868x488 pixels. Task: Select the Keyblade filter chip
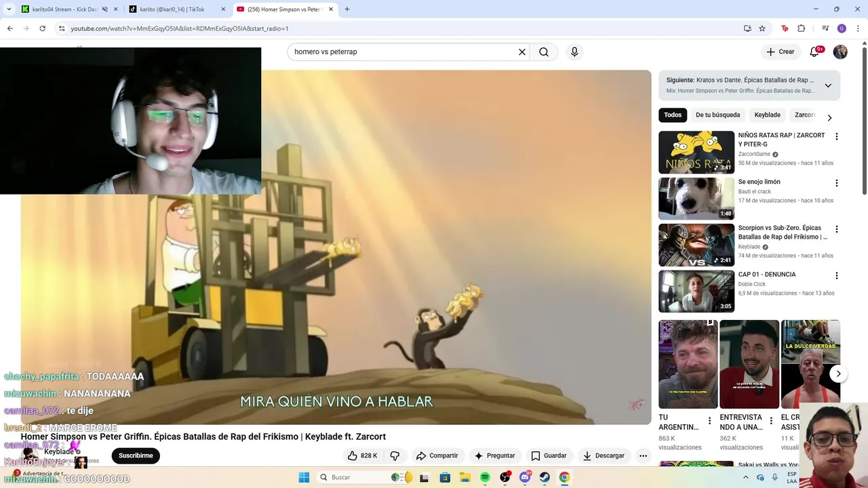click(767, 115)
